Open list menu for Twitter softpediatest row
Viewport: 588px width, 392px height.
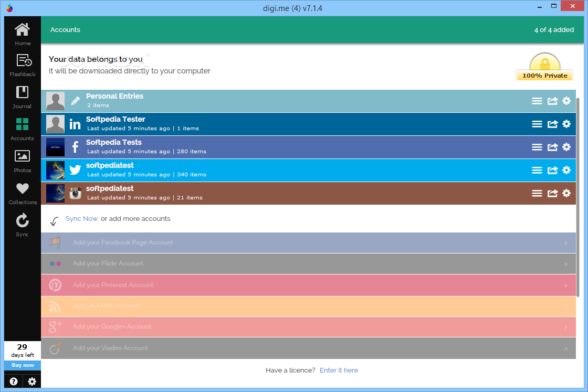[x=537, y=170]
